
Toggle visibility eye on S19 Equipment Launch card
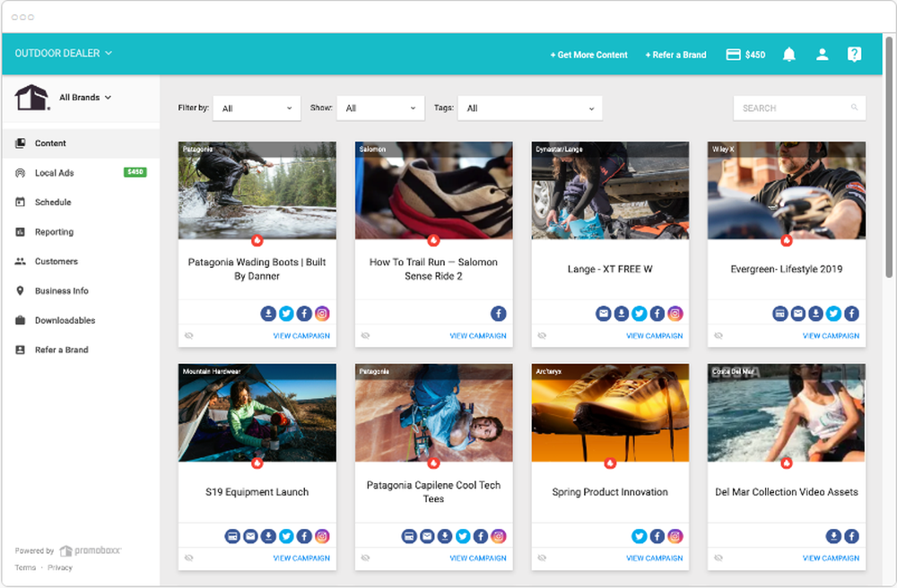[x=188, y=558]
